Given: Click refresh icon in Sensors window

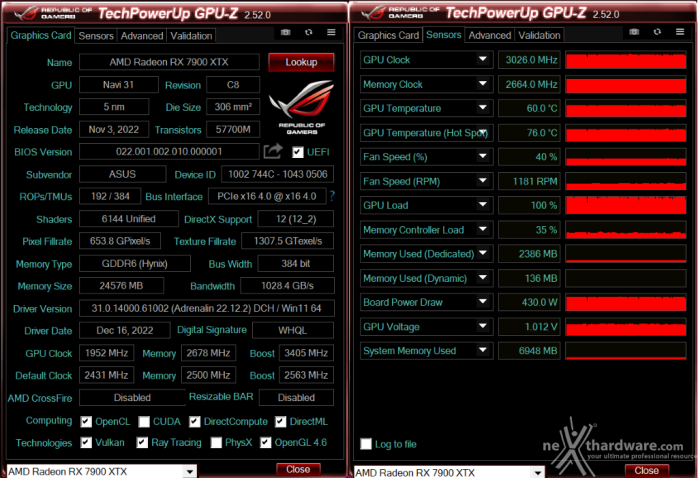Looking at the screenshot, I should click(x=657, y=32).
